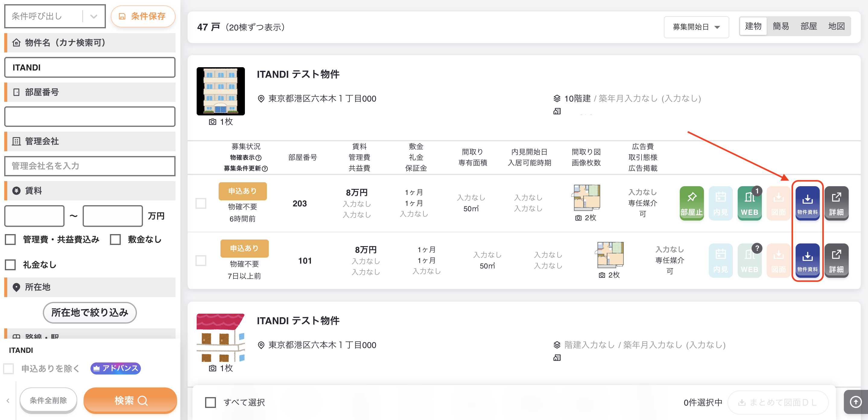Click まとめて図面DL button
The height and width of the screenshot is (420, 868).
[x=778, y=402]
